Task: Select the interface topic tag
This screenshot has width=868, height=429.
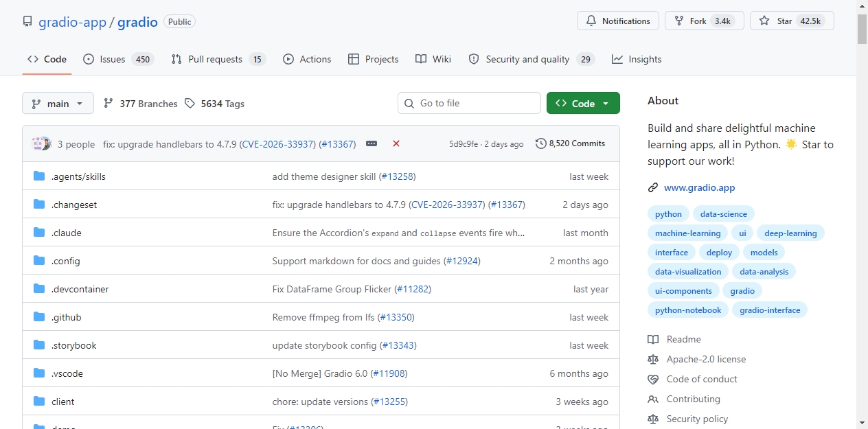Action: [x=671, y=253]
